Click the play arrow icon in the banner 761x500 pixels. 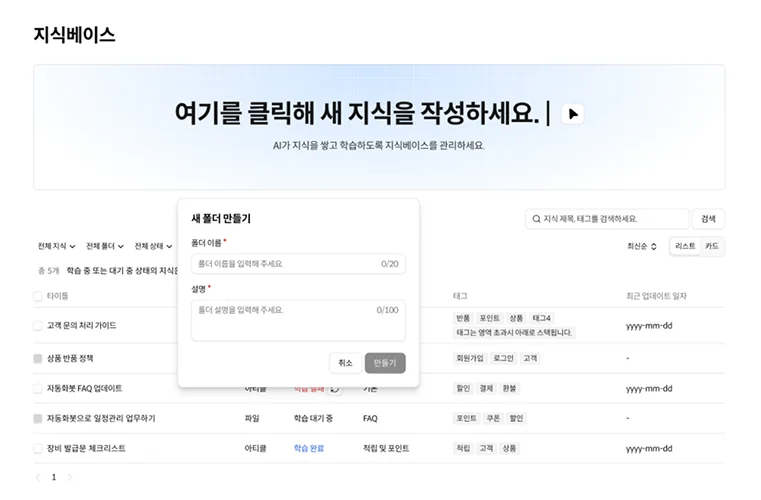point(573,114)
